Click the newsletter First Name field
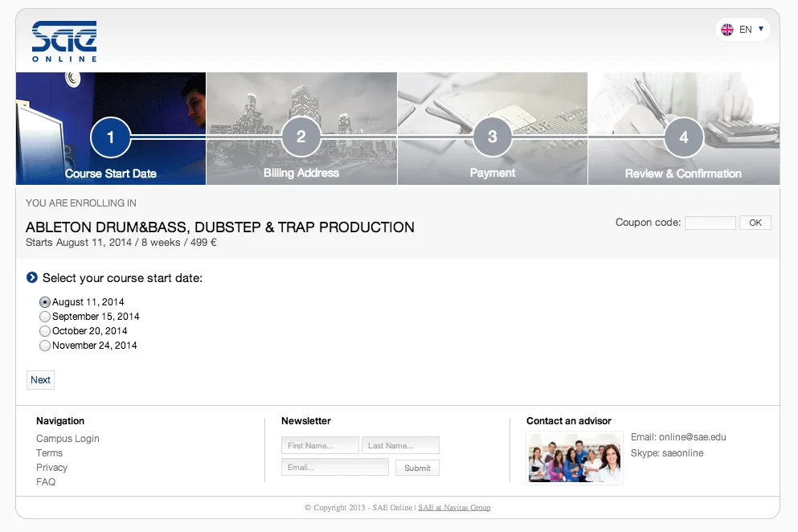798x532 pixels. click(x=320, y=445)
